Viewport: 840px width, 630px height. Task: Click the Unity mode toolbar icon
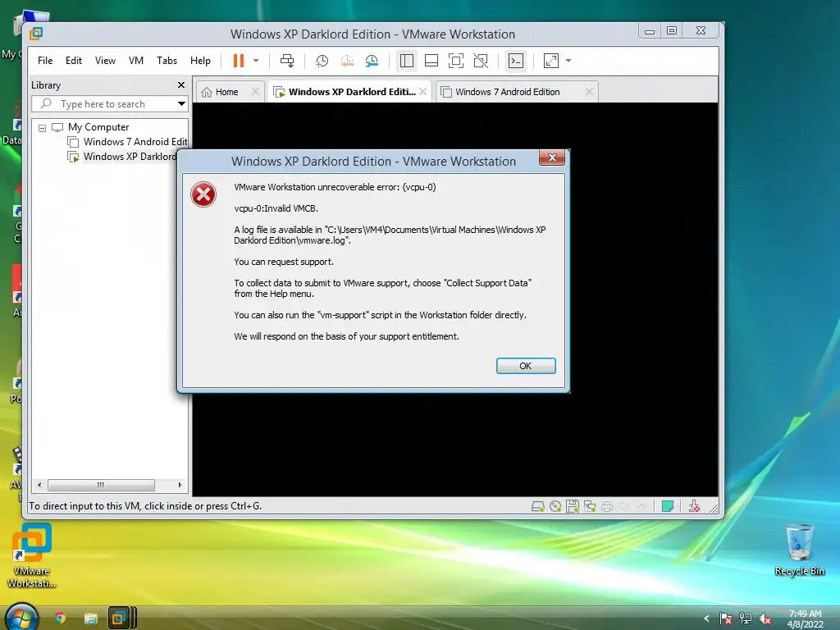[481, 61]
